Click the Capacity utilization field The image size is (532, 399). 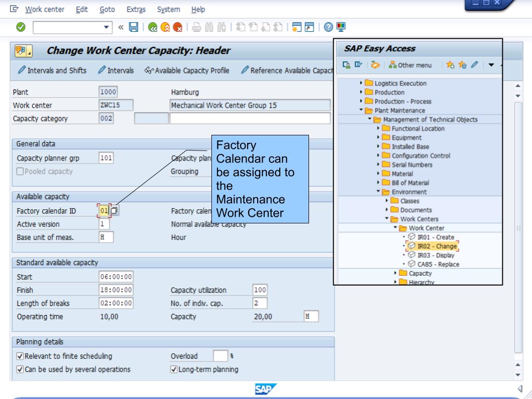coord(260,290)
